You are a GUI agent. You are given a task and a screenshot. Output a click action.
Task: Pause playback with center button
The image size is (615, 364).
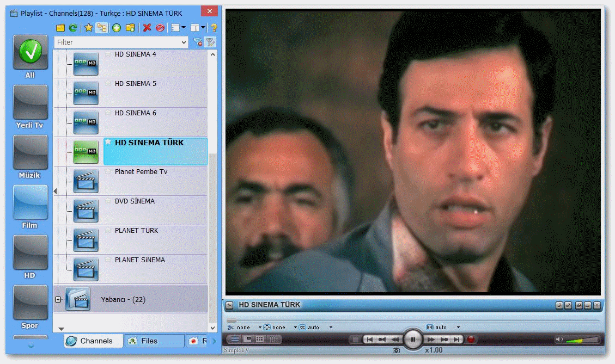pyautogui.click(x=413, y=340)
